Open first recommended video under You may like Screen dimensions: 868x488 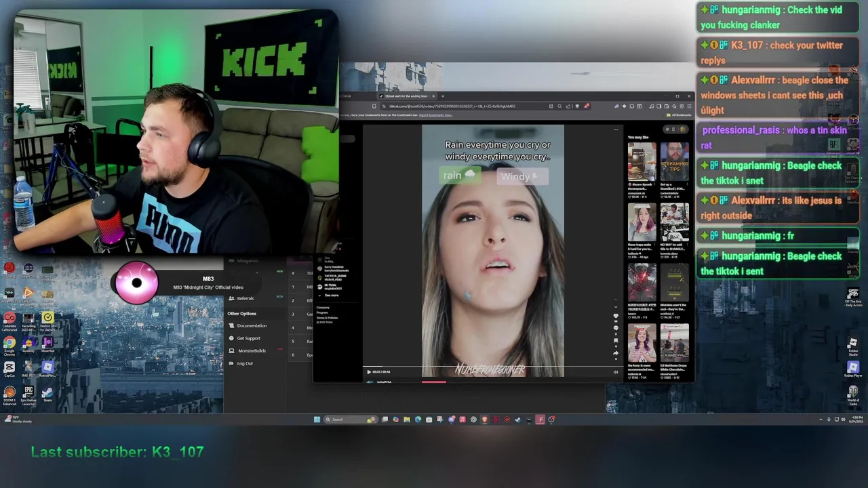point(642,162)
